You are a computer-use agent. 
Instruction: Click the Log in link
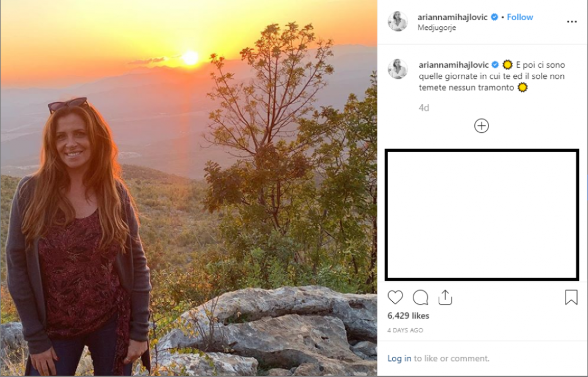399,358
